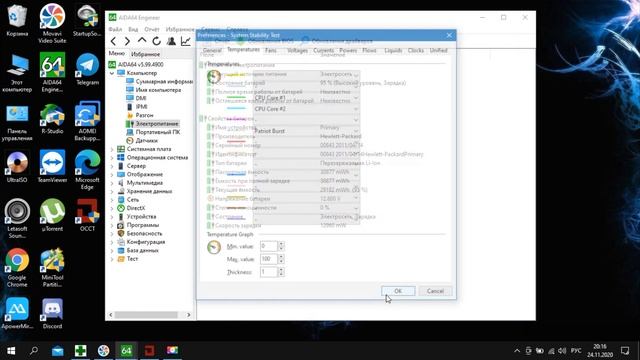Open AIDA64 Engineer desktop shortcut
This screenshot has height=360, width=640.
click(x=52, y=73)
